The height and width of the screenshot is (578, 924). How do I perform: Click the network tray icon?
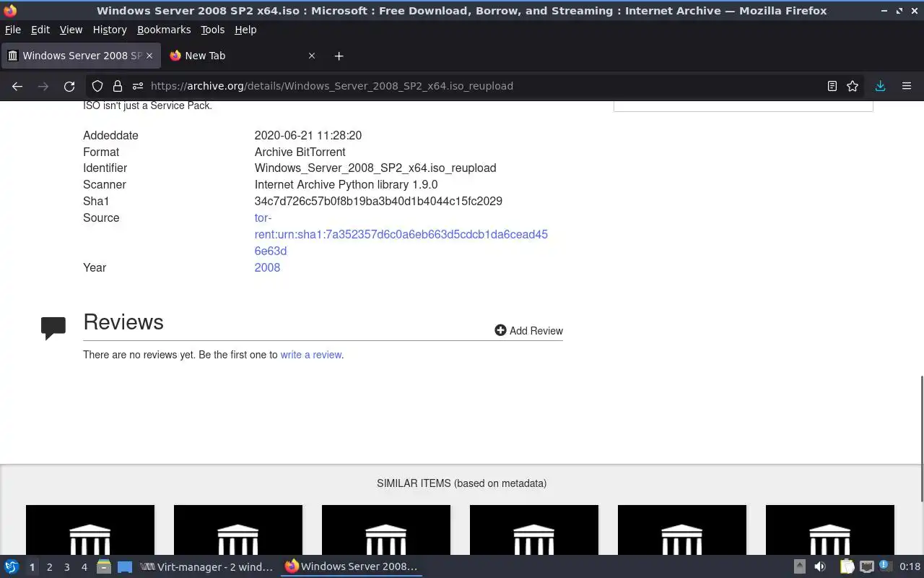pyautogui.click(x=867, y=566)
